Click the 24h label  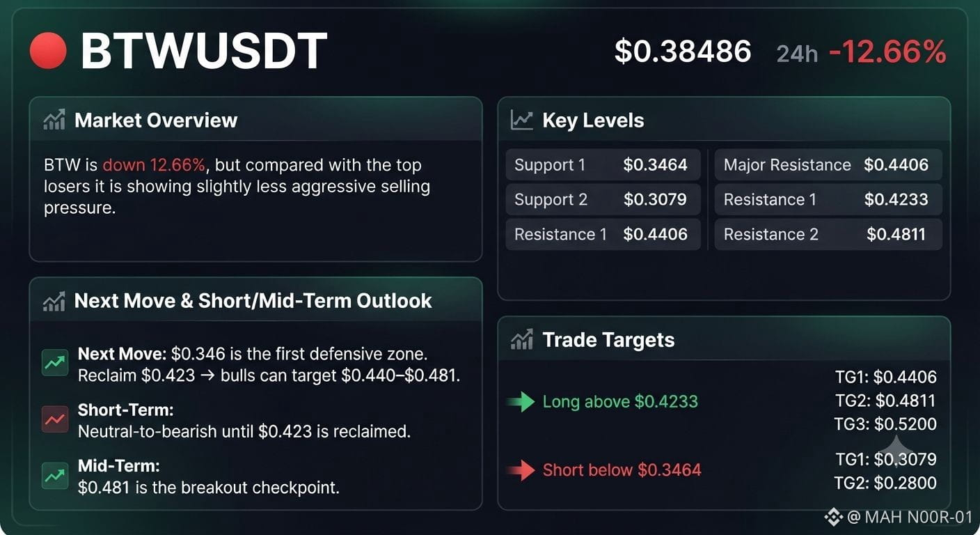[797, 54]
